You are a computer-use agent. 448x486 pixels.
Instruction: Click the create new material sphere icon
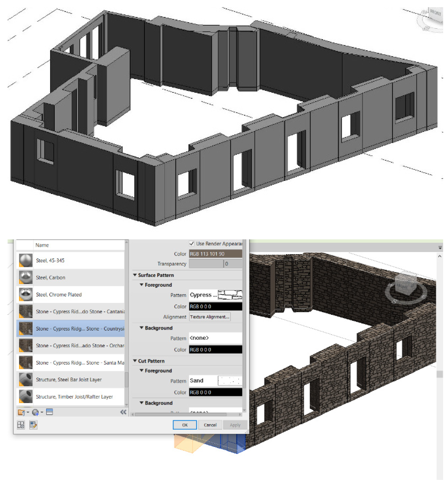35,412
